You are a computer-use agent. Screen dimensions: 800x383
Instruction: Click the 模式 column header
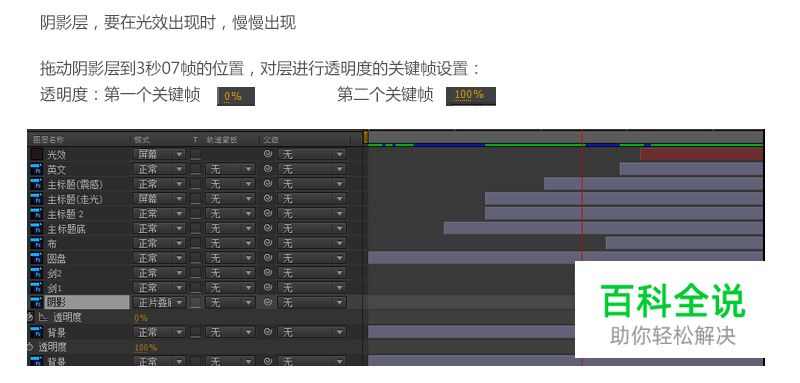coord(142,139)
